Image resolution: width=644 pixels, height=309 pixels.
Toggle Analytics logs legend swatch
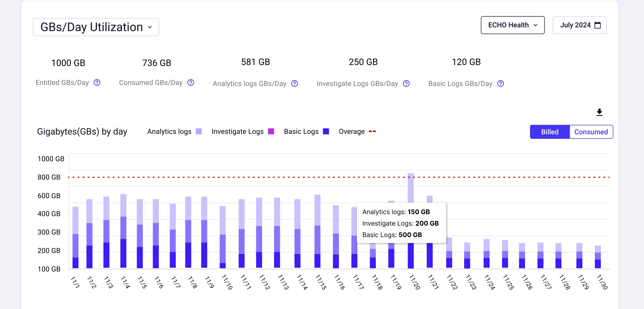click(199, 131)
